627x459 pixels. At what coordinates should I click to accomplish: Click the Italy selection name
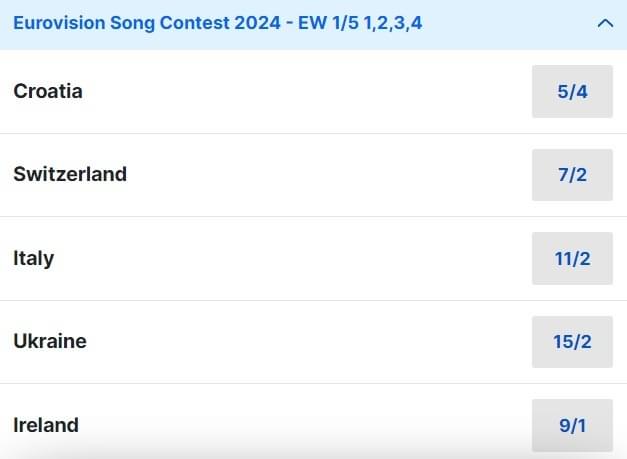[x=34, y=258]
